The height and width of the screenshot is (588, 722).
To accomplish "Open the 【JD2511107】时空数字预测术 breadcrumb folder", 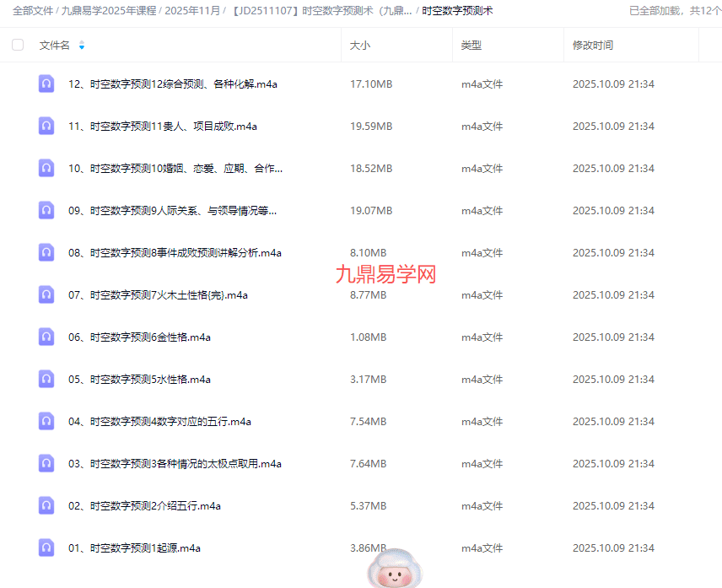I will pos(321,11).
